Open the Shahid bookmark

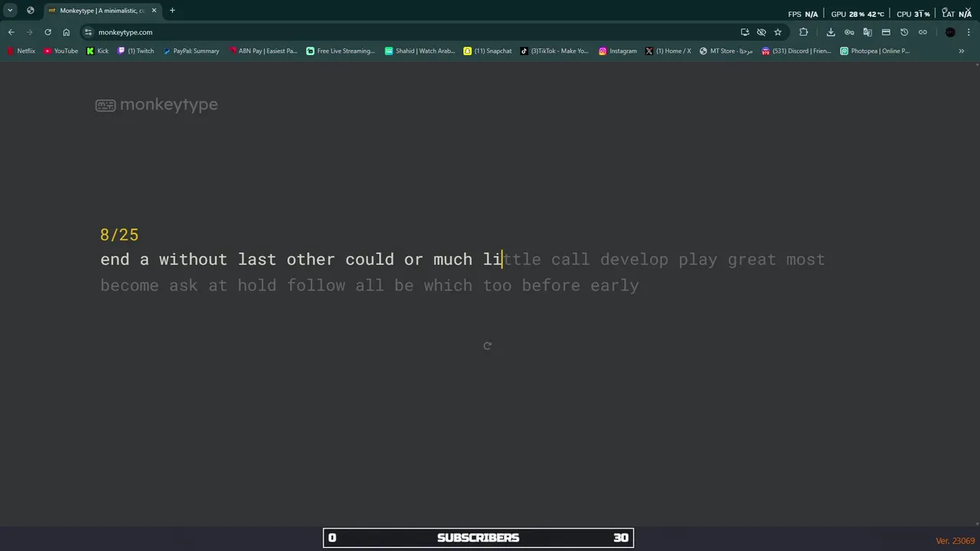420,51
